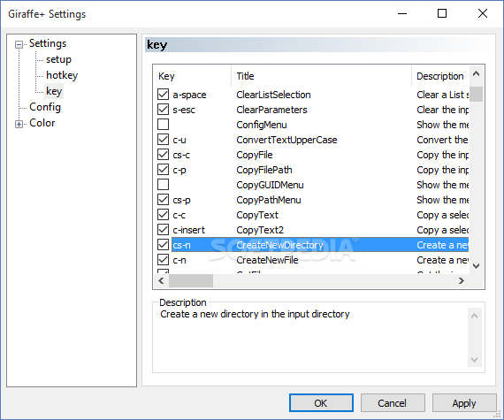The image size is (504, 420).
Task: Collapse the Settings tree node
Action: click(x=19, y=44)
